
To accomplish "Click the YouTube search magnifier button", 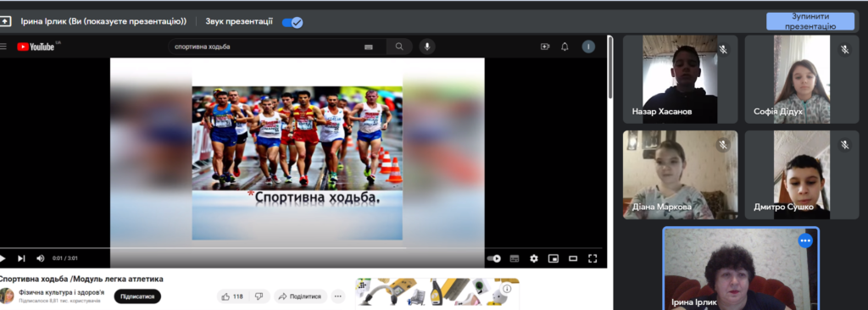I will (x=400, y=47).
